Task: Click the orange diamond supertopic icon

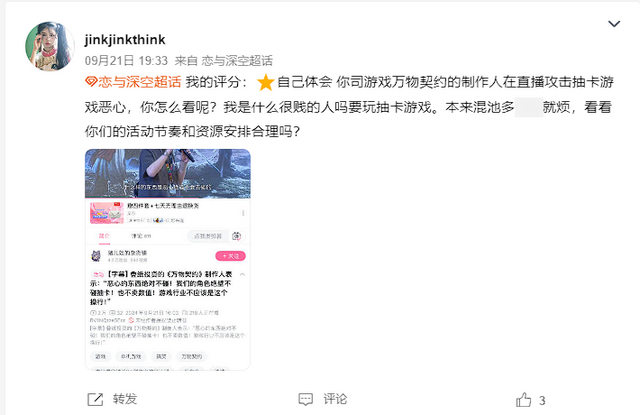Action: [x=91, y=82]
